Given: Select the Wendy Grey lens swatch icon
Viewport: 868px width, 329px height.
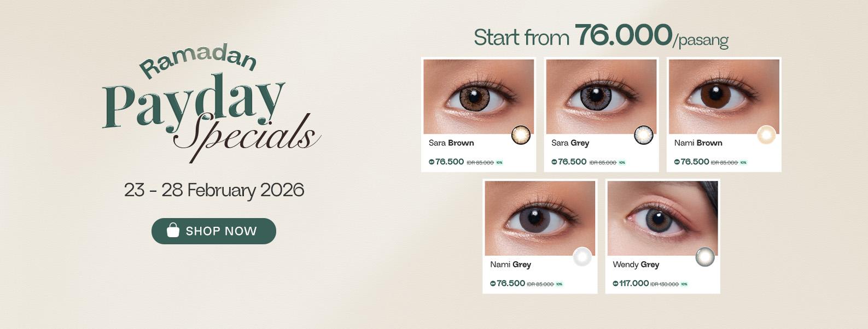Looking at the screenshot, I should pyautogui.click(x=705, y=257).
